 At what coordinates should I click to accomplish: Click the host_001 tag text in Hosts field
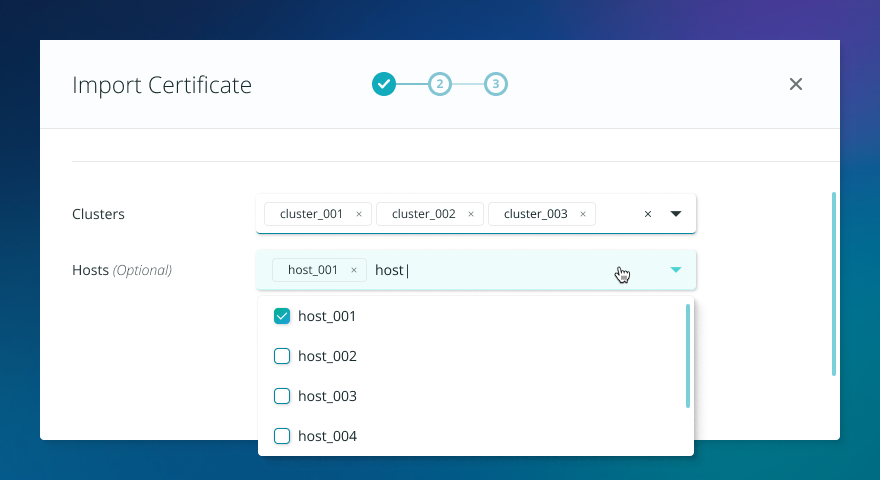(313, 270)
